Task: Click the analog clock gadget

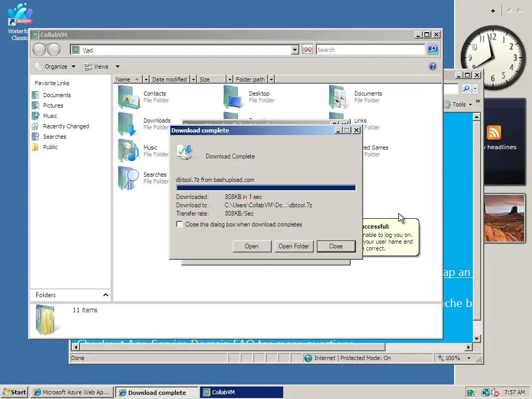Action: pos(493,58)
